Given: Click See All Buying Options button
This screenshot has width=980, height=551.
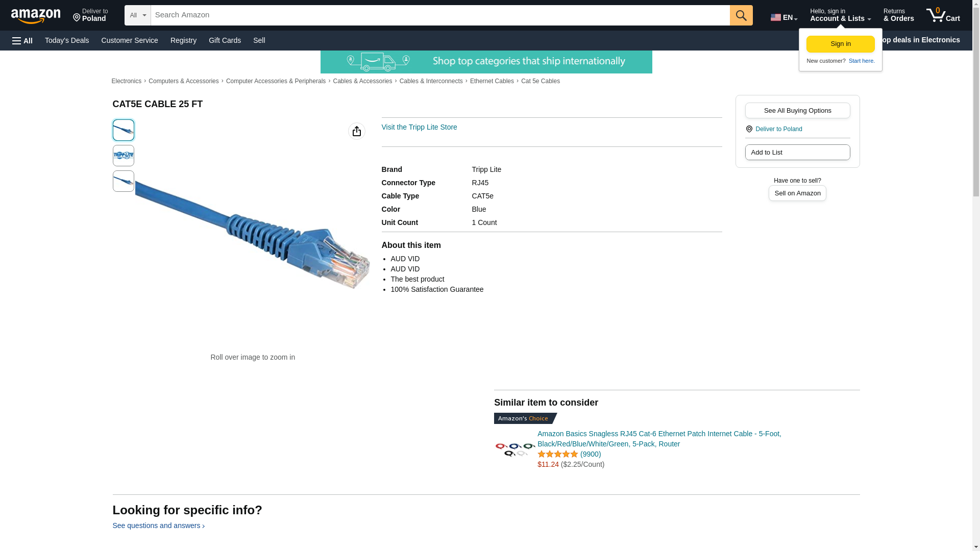Looking at the screenshot, I should click(x=797, y=111).
